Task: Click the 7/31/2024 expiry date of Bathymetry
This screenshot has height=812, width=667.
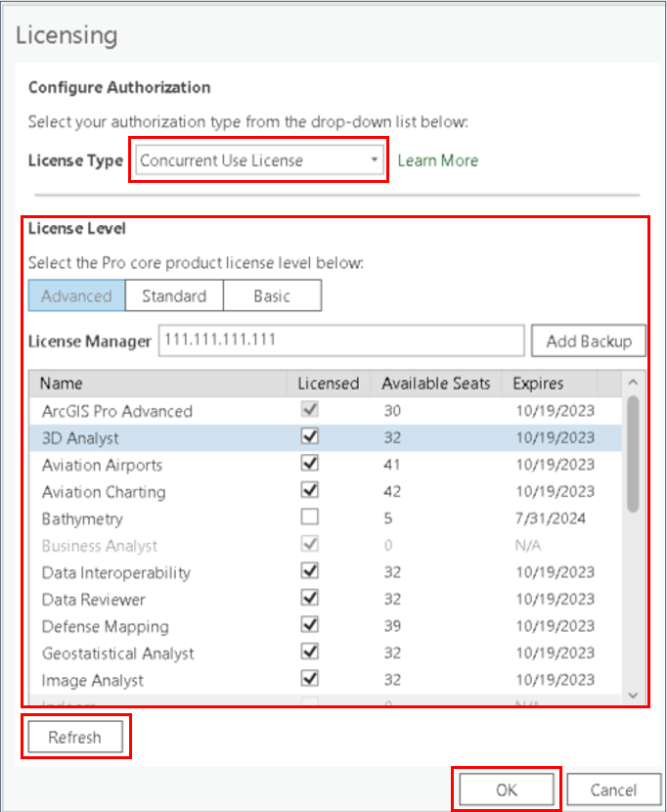Action: 551,519
